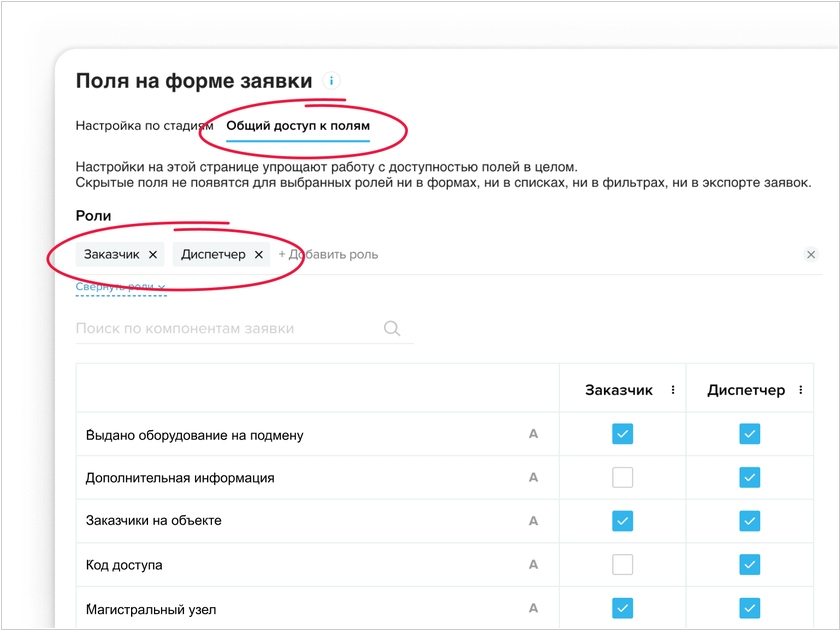This screenshot has height=630, width=840.
Task: Click the A icon for Код доступа
Action: (x=533, y=565)
